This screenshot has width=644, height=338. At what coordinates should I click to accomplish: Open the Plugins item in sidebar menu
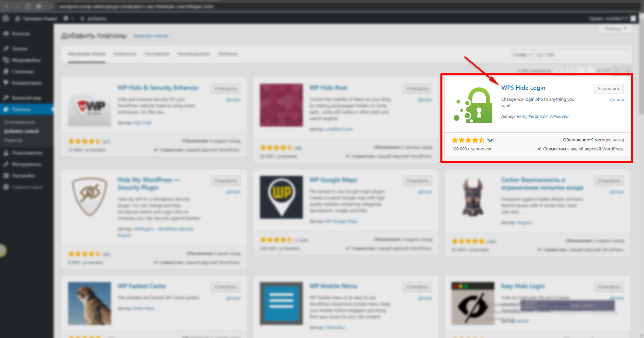pyautogui.click(x=21, y=109)
